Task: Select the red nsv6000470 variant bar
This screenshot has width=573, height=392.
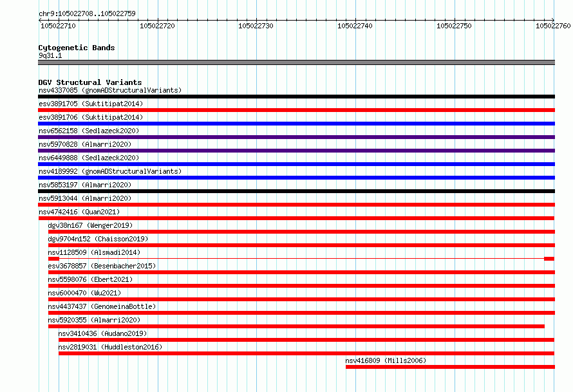Action: [x=301, y=299]
